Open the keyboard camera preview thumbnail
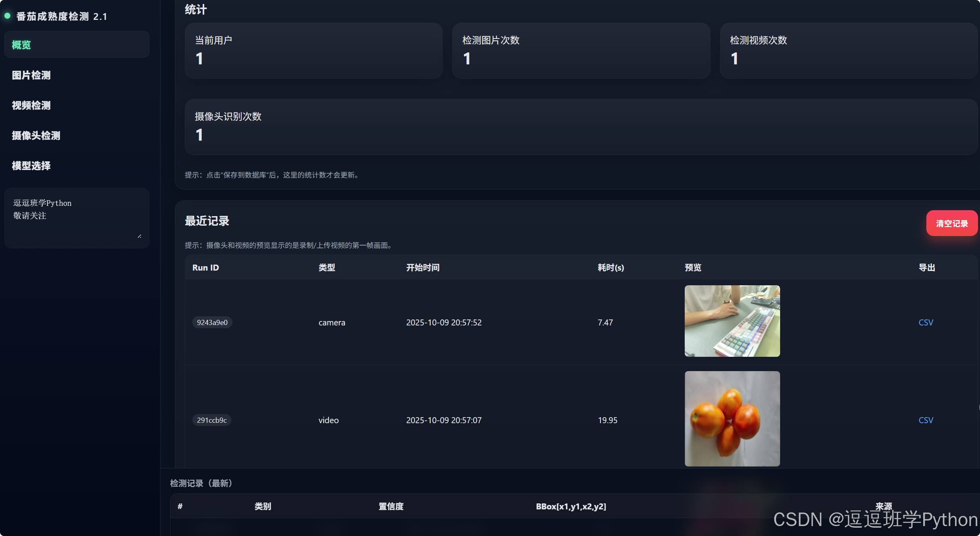 tap(732, 321)
